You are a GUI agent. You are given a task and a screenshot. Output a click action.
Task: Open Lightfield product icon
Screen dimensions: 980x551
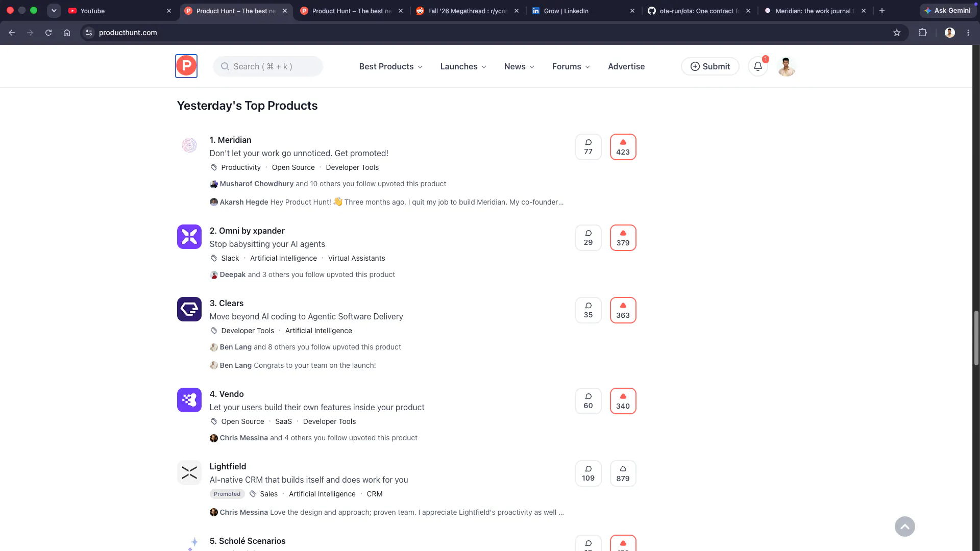pos(189,472)
